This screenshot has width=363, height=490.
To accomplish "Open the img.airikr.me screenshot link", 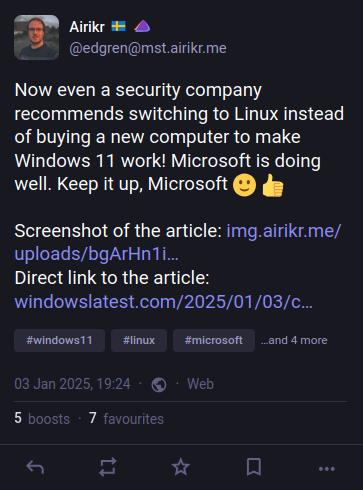I will point(178,242).
